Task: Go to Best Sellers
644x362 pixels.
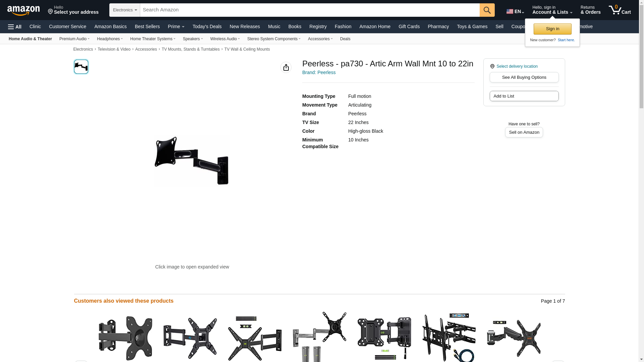Action: pyautogui.click(x=147, y=26)
